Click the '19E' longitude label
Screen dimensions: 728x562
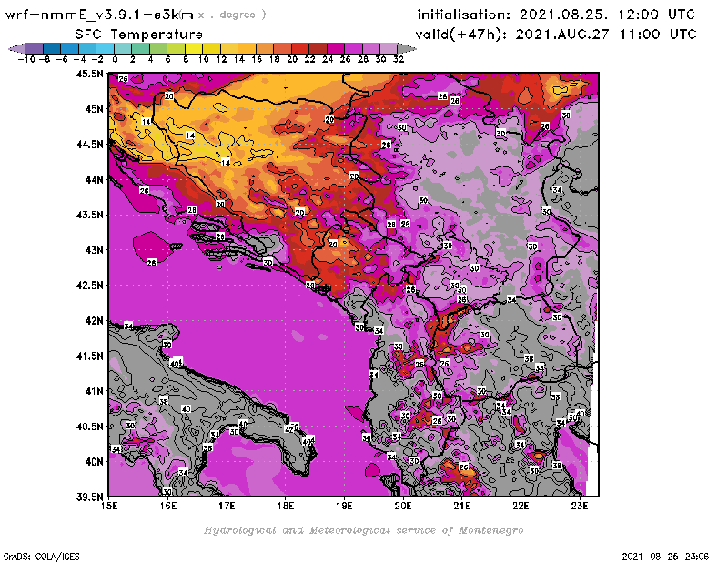345,506
